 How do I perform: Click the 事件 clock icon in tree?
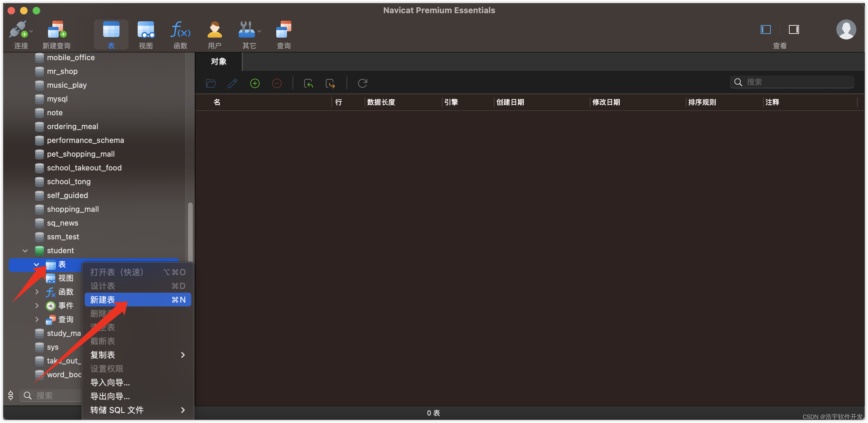coord(50,305)
